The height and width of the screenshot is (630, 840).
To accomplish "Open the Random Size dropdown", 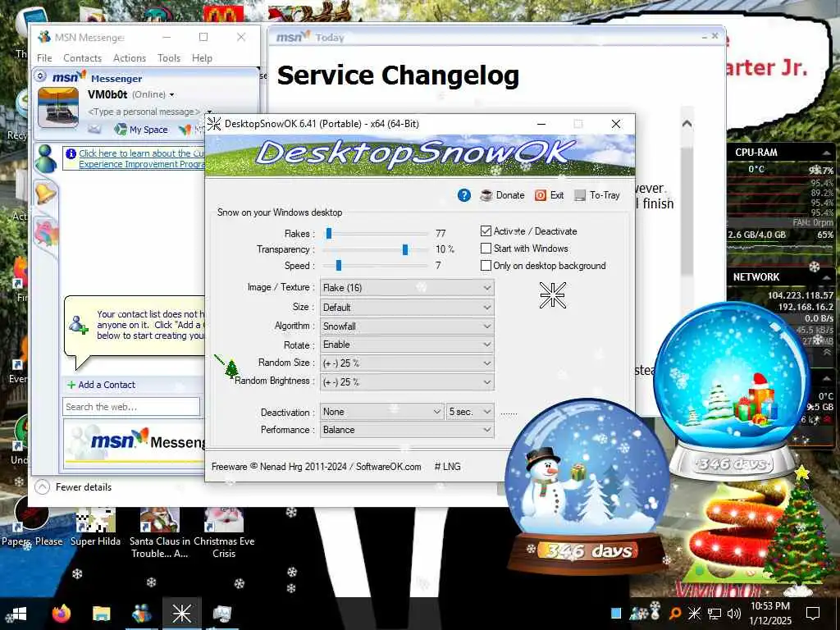I will click(x=407, y=363).
